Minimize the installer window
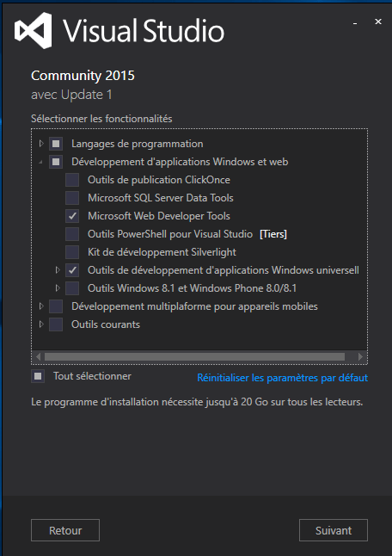 click(x=355, y=22)
